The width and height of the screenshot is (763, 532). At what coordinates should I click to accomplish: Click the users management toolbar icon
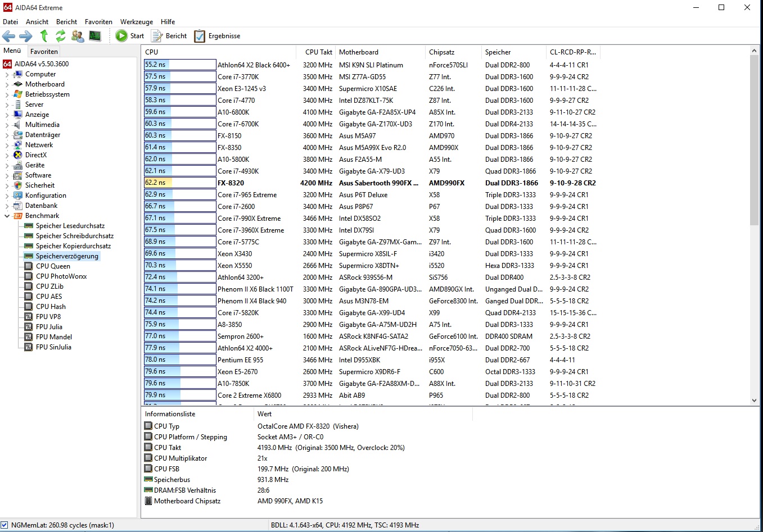point(78,36)
